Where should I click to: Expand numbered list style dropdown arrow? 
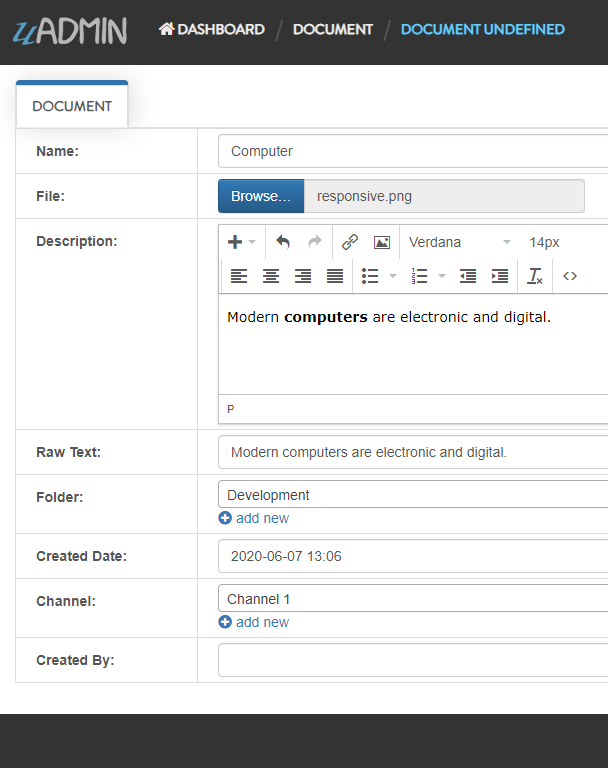[442, 276]
